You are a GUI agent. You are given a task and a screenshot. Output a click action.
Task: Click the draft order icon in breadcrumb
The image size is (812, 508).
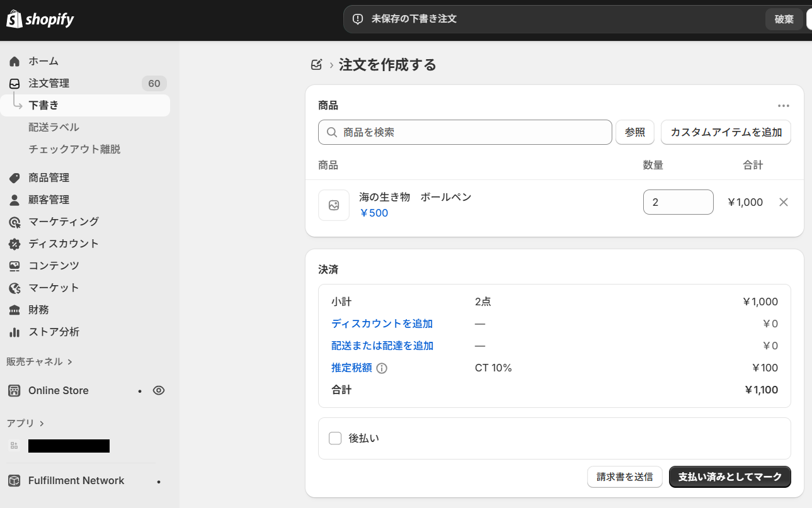click(317, 65)
